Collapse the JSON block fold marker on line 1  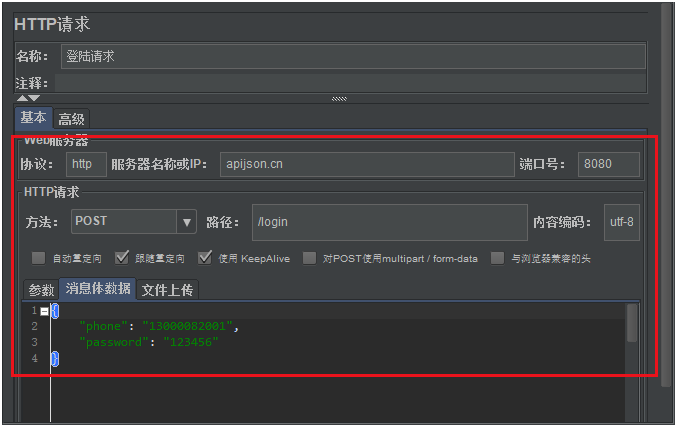[44, 311]
